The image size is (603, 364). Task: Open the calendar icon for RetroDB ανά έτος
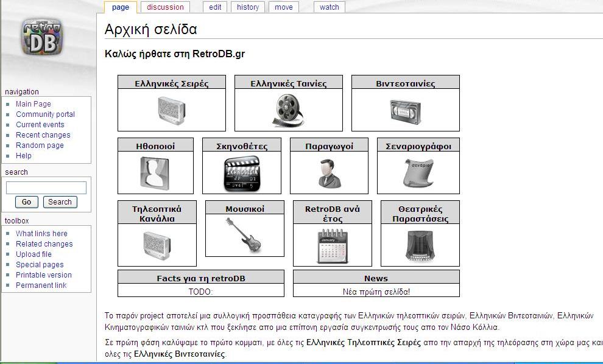(x=332, y=245)
